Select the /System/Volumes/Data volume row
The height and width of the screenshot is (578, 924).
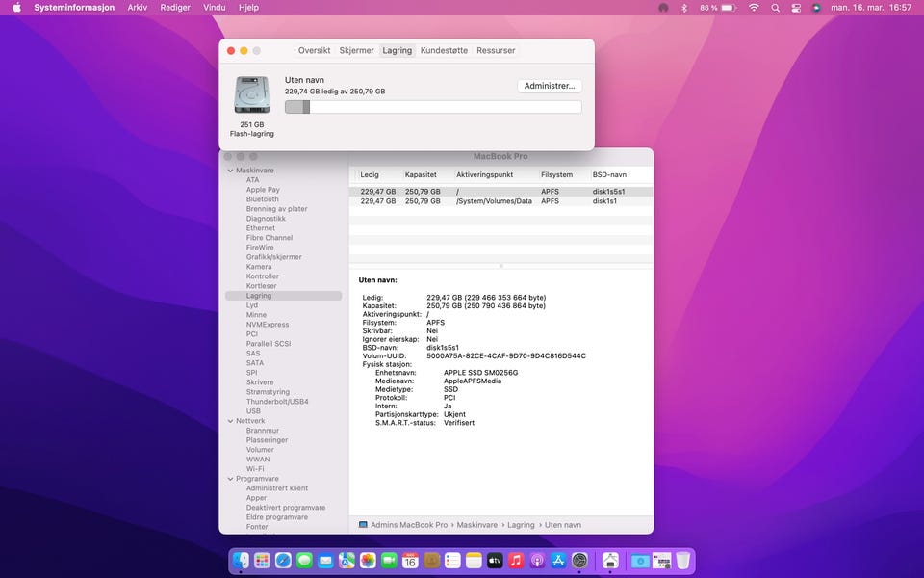click(x=494, y=201)
